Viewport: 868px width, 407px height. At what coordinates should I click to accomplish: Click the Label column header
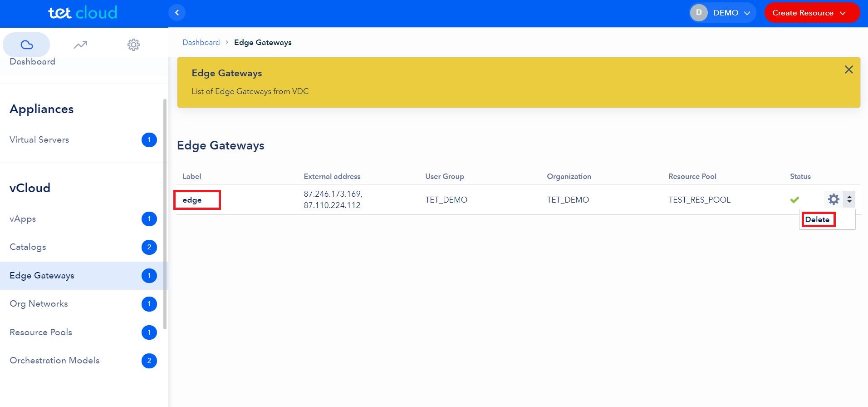click(x=192, y=176)
